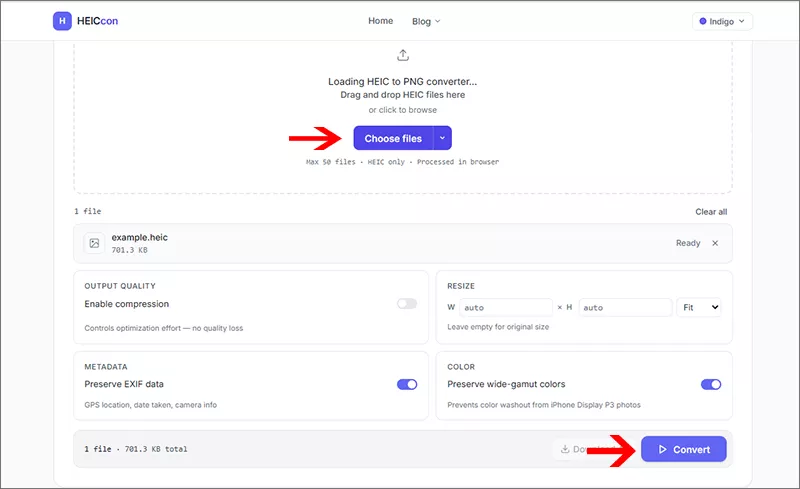Click the '1 file' count label above list
The image size is (800, 489).
(88, 211)
